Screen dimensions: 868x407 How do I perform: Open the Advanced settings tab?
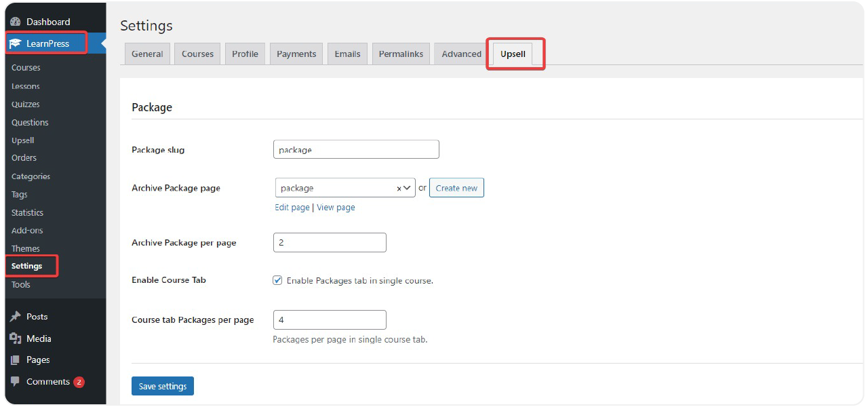[461, 54]
